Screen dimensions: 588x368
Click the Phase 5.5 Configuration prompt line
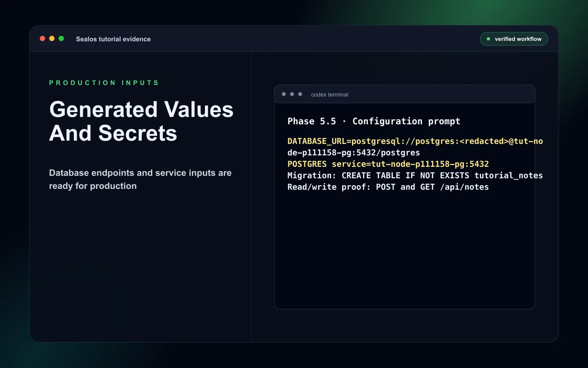click(x=374, y=121)
